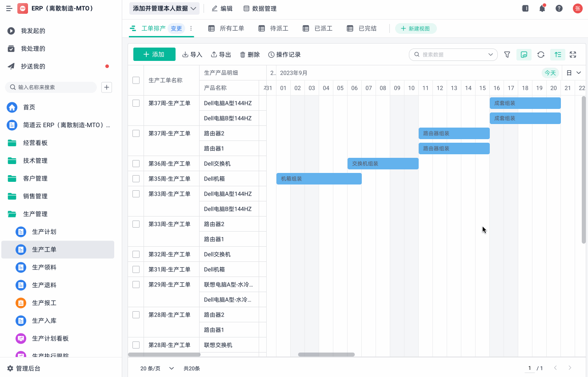Viewport: 588px width, 377px height.
Task: Open the notifications bell
Action: click(x=542, y=8)
